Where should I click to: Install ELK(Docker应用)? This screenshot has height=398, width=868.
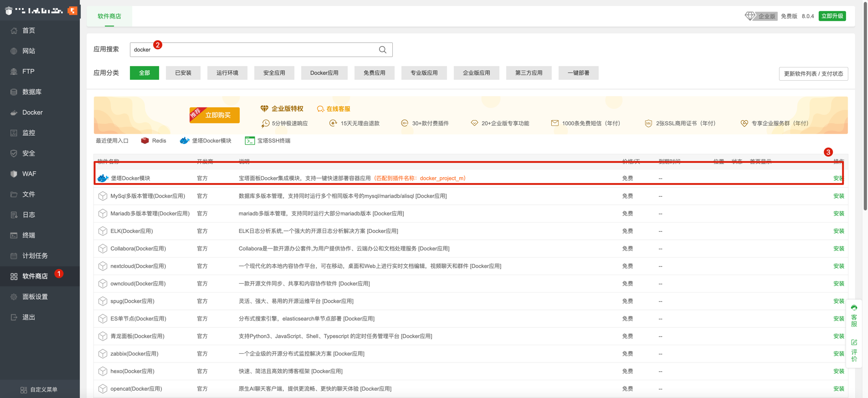pyautogui.click(x=839, y=231)
